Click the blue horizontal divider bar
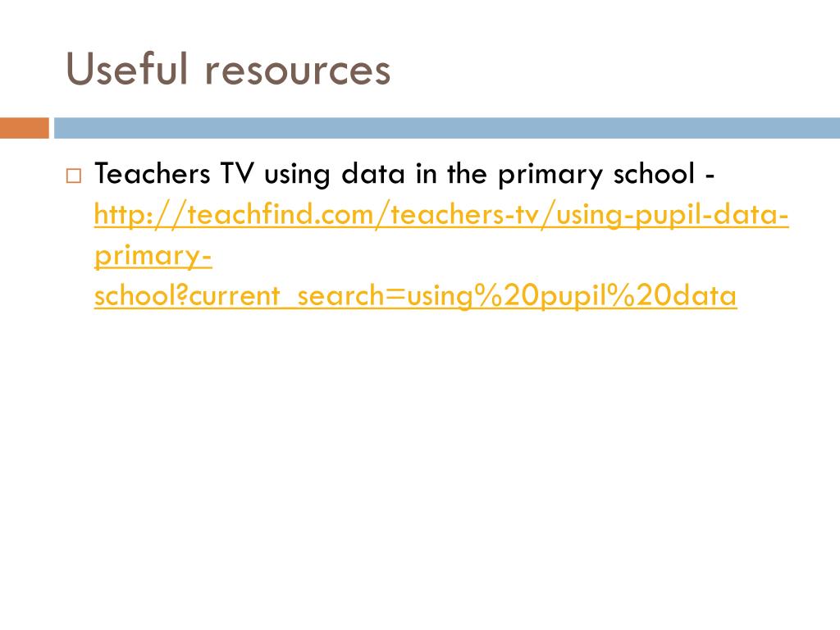Screen dimensions: 840x630 click(x=447, y=128)
